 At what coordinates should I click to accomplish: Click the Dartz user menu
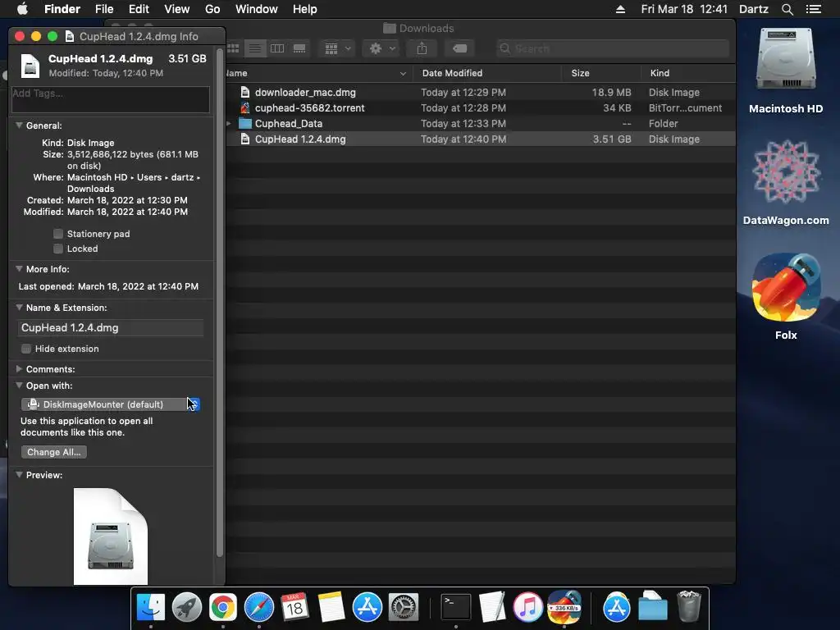point(754,9)
